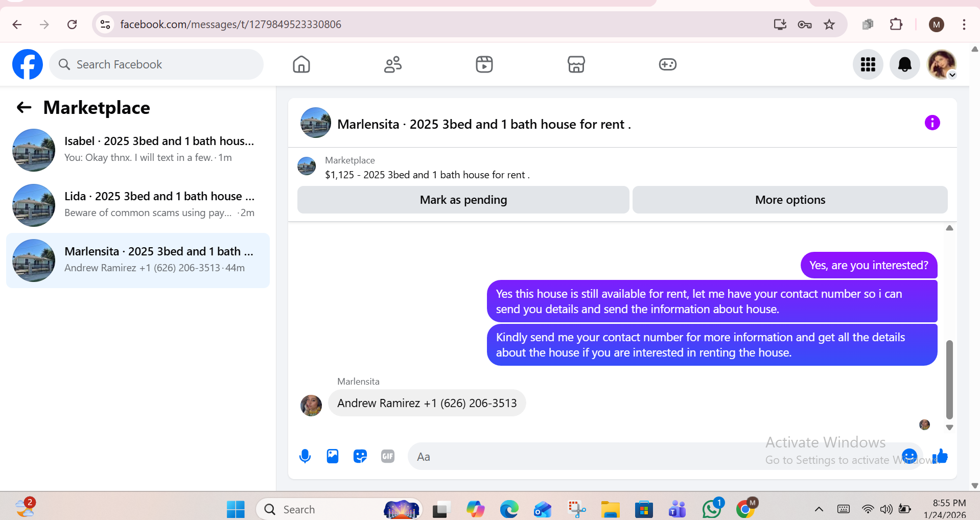Viewport: 980px width, 520px height.
Task: Click Marlensita's avatar beside her message
Action: pyautogui.click(x=311, y=406)
